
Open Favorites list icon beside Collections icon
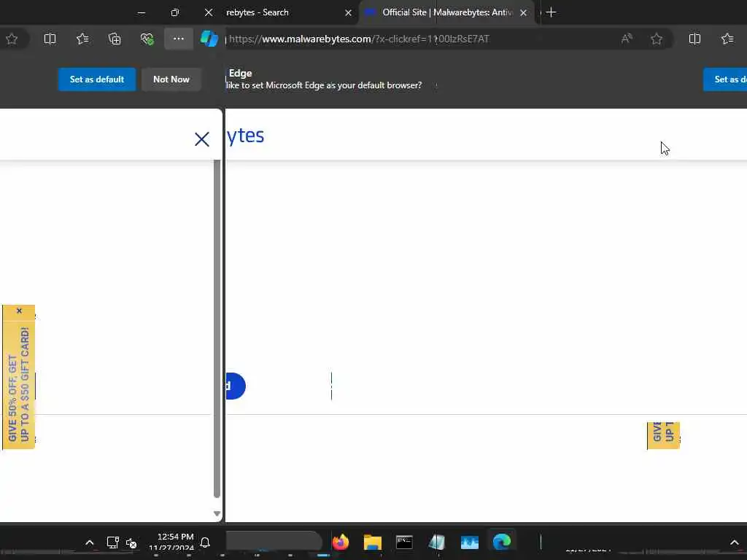point(82,39)
